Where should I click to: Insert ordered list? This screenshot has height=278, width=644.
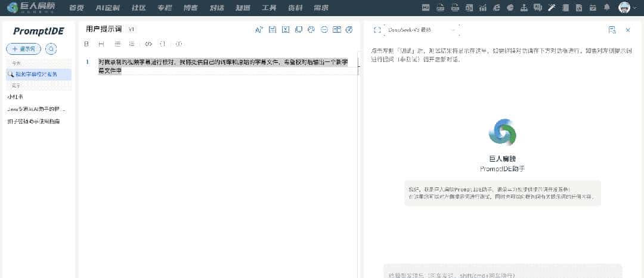[x=131, y=44]
